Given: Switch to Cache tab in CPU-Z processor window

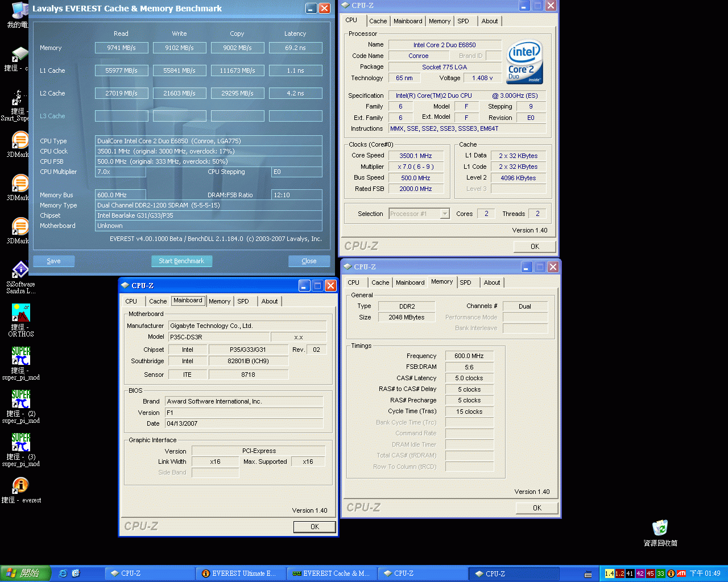Looking at the screenshot, I should coord(378,21).
